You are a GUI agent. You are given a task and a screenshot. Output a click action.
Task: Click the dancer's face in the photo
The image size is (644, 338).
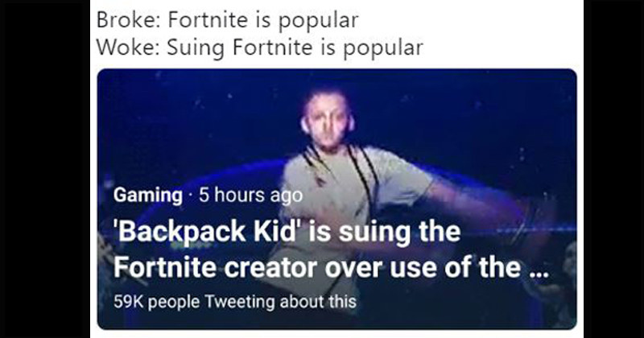(x=326, y=121)
